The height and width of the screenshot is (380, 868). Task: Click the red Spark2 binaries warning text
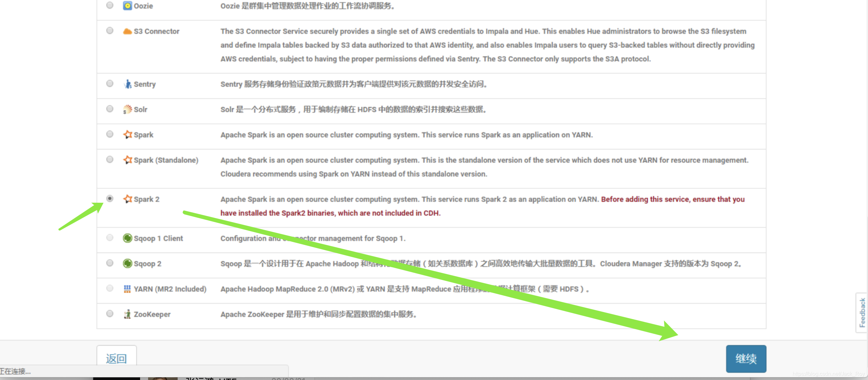pyautogui.click(x=483, y=206)
